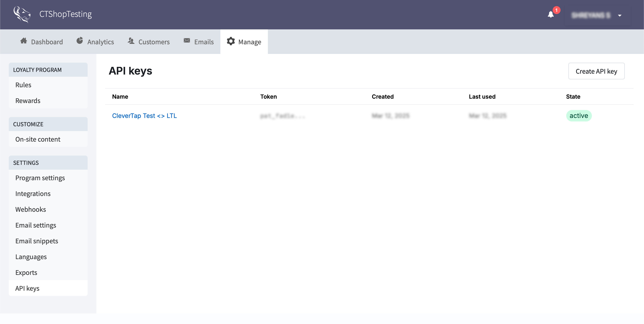Click the Created column header
Screen dimensions: 644x324
coord(382,97)
